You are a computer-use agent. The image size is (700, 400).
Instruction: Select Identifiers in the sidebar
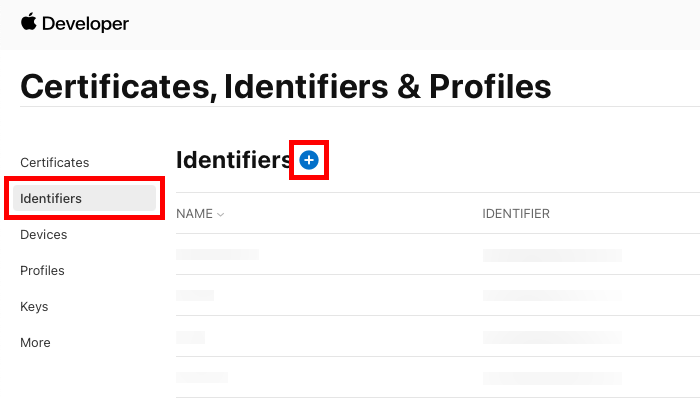52,198
